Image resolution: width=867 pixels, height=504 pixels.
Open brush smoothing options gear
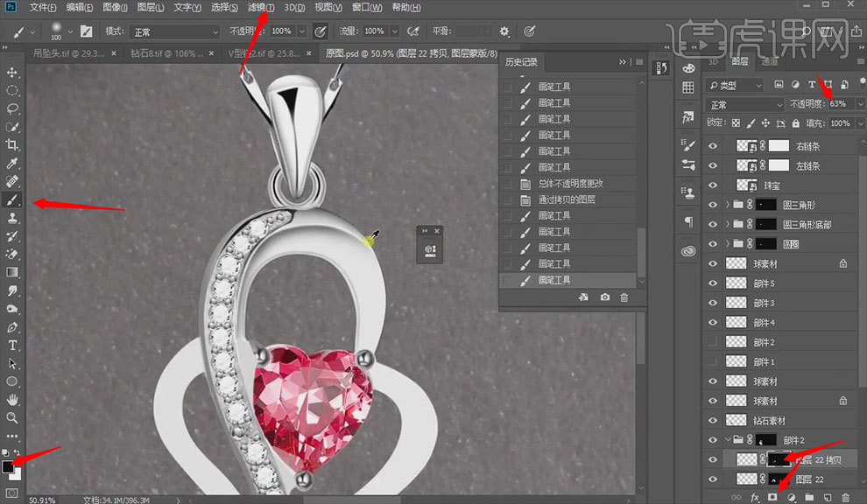504,31
